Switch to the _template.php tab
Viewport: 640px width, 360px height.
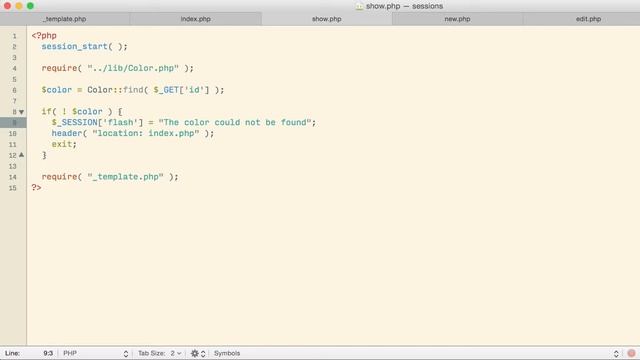pos(65,19)
